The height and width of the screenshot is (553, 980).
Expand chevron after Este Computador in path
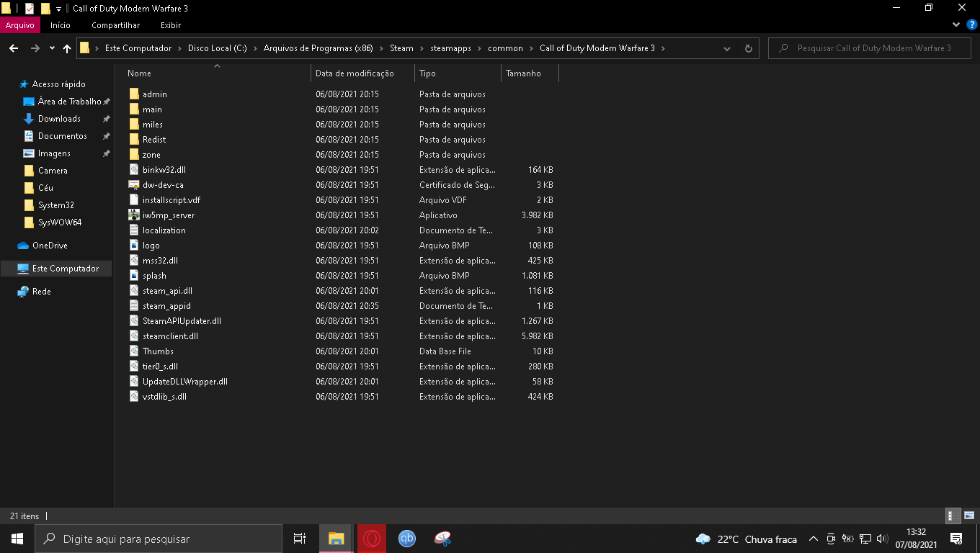coord(180,48)
